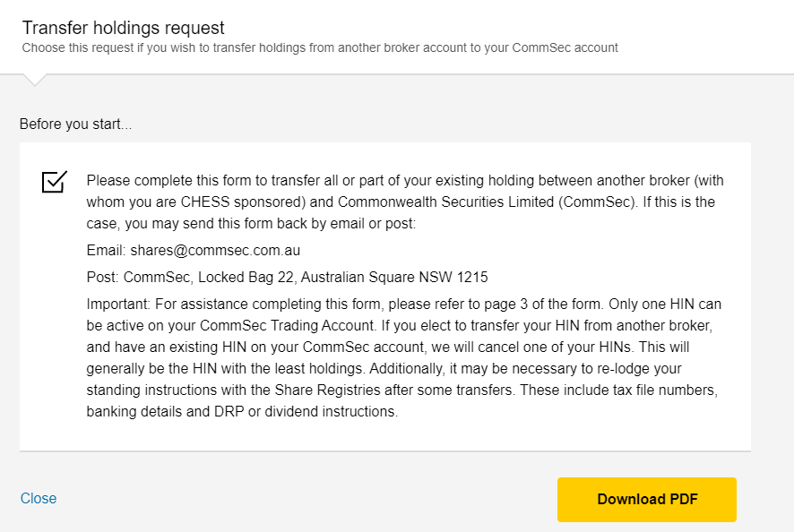
Task: Click the 'Choose this request' subtitle text
Action: pyautogui.click(x=320, y=47)
